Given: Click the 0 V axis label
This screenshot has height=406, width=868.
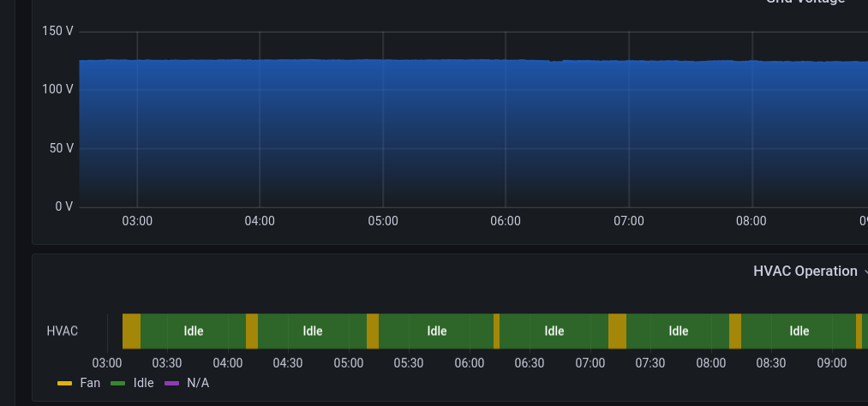Looking at the screenshot, I should (64, 207).
